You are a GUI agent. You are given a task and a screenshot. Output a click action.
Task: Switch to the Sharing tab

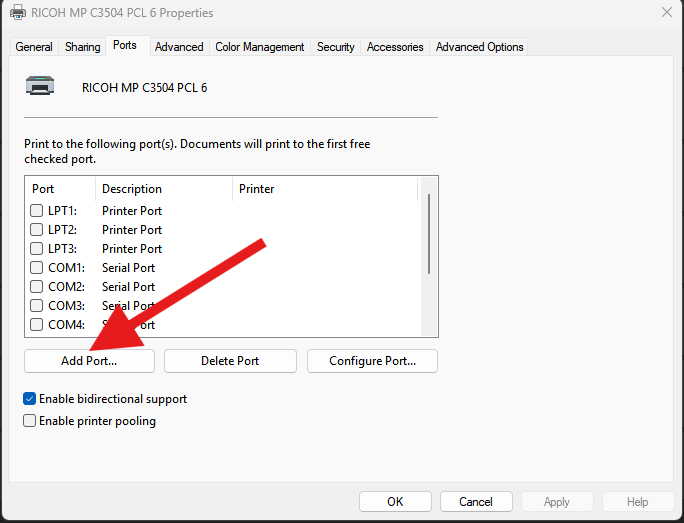[82, 47]
